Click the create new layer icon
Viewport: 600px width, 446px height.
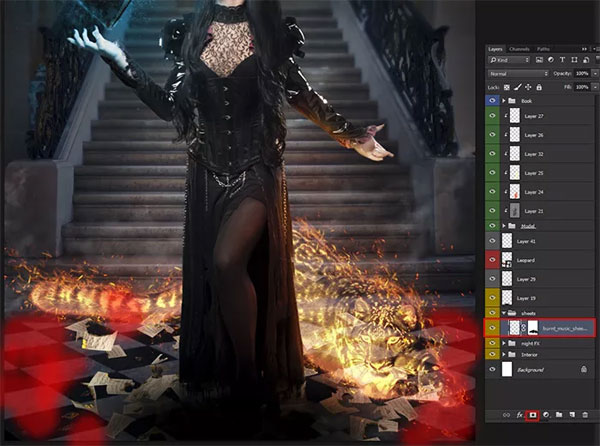(572, 415)
